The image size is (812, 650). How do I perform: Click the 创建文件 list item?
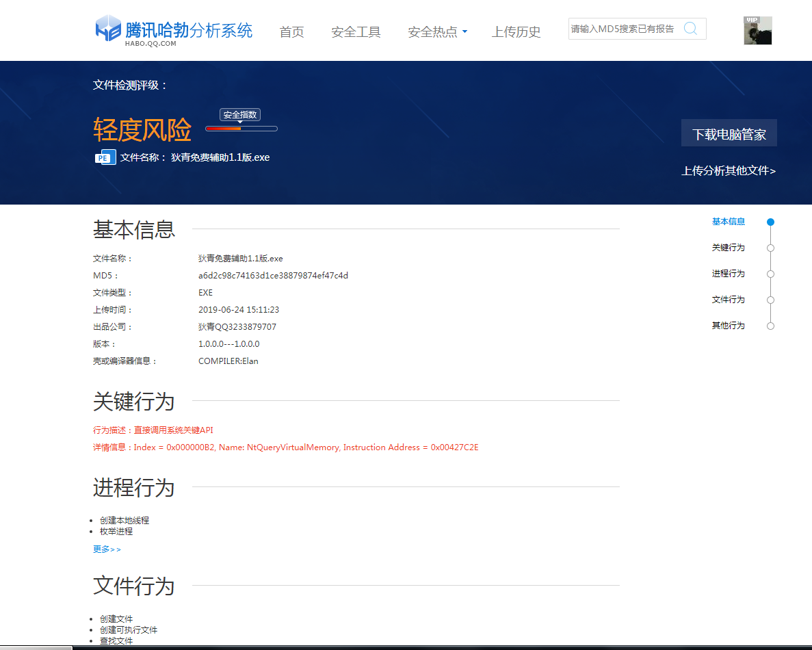tap(116, 619)
